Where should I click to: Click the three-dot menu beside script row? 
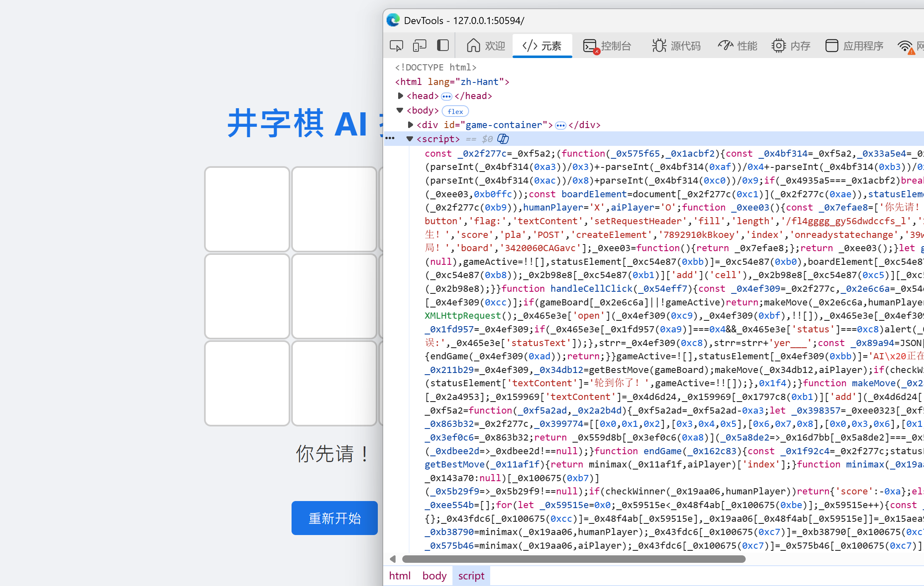(390, 138)
